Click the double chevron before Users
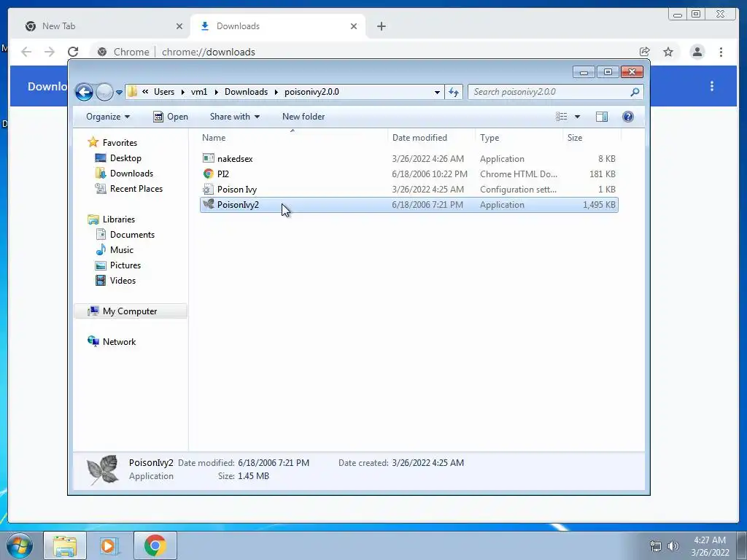747x560 pixels. [145, 91]
